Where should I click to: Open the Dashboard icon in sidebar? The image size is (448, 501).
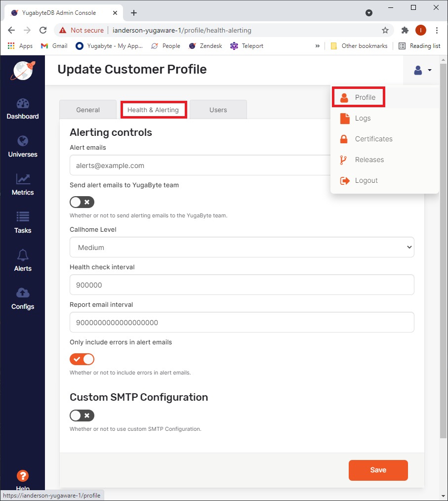point(23,104)
